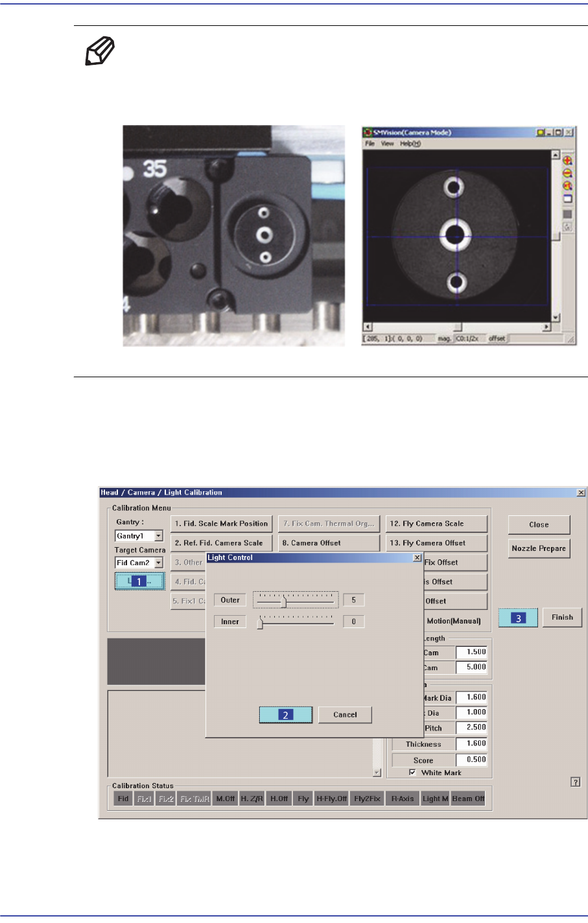The width and height of the screenshot is (588, 923).
Task: Click the Light M calibration status indicator
Action: pos(435,799)
